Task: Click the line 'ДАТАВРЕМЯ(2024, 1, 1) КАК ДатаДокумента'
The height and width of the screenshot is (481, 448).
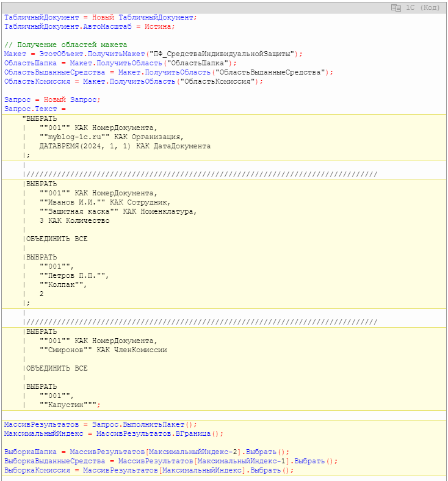Action: (x=125, y=146)
